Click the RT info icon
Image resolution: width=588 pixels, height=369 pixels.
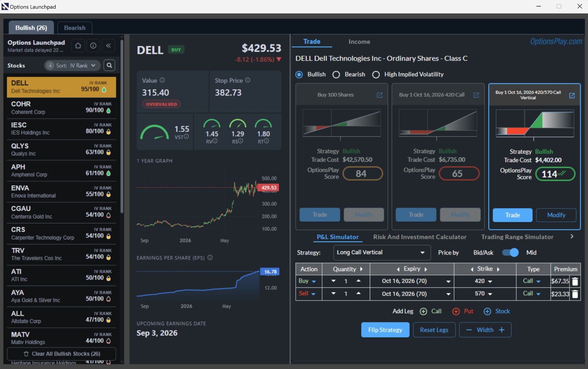266,141
